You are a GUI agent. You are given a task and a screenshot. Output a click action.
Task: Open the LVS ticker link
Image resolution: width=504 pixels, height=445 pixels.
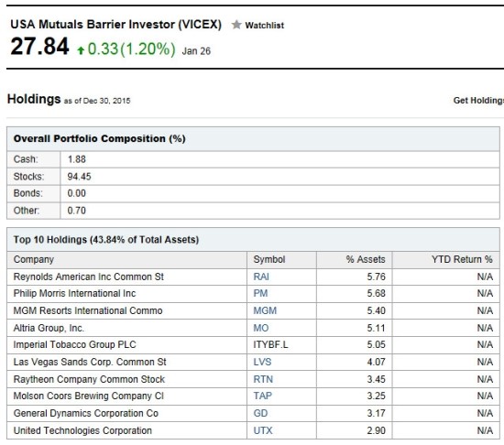(262, 363)
